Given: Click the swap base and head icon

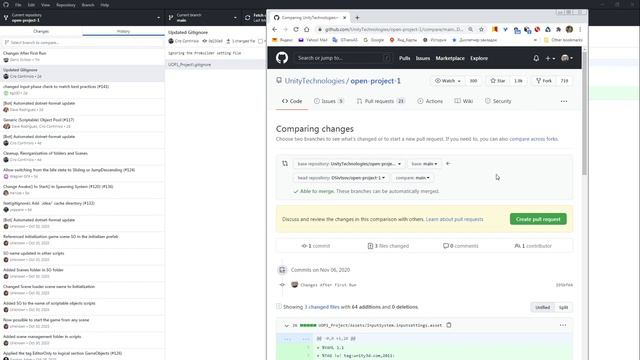Looking at the screenshot, I should point(285,164).
